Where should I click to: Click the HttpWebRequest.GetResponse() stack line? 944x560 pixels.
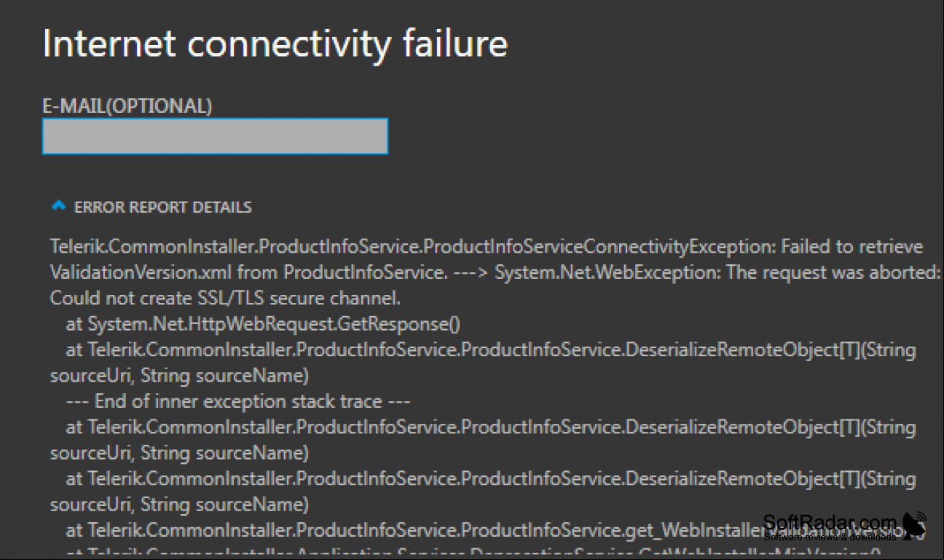[263, 324]
